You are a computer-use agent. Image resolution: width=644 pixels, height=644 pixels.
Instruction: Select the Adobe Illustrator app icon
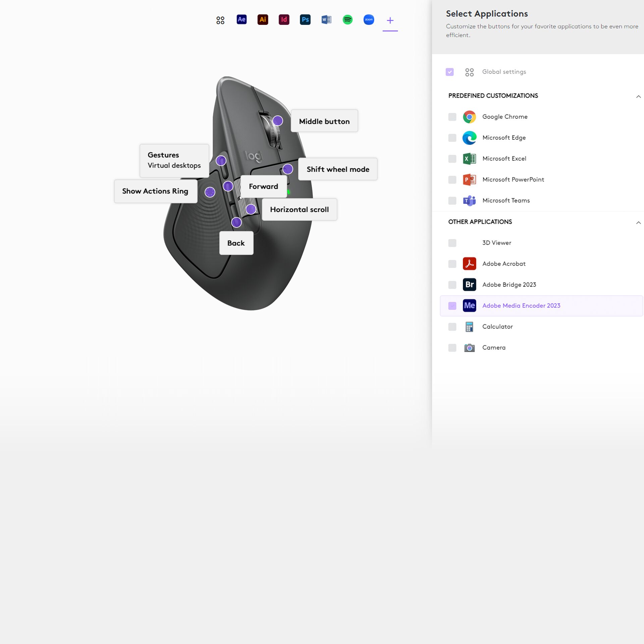point(263,20)
